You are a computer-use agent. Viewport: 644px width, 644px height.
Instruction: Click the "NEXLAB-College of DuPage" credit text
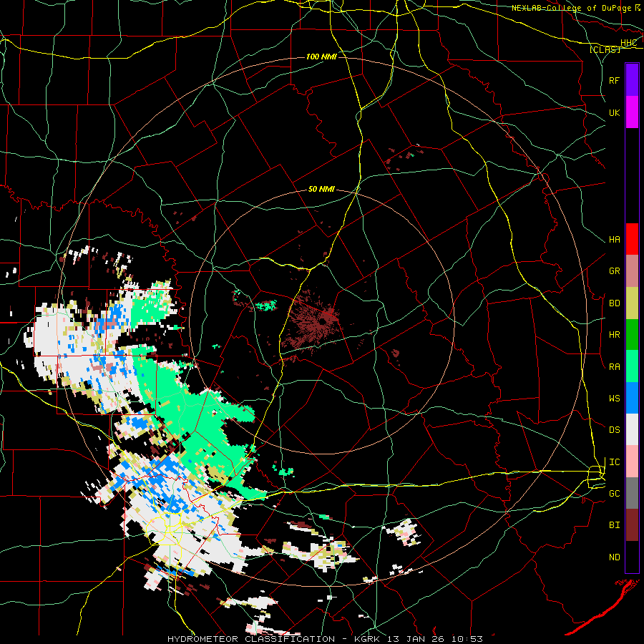point(572,8)
